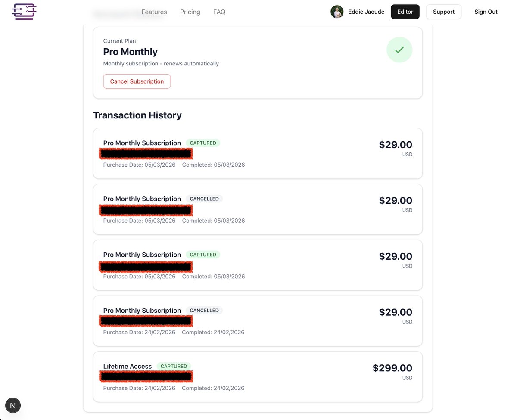Expand the Lifetime Access transaction details
This screenshot has height=420, width=517.
[258, 376]
